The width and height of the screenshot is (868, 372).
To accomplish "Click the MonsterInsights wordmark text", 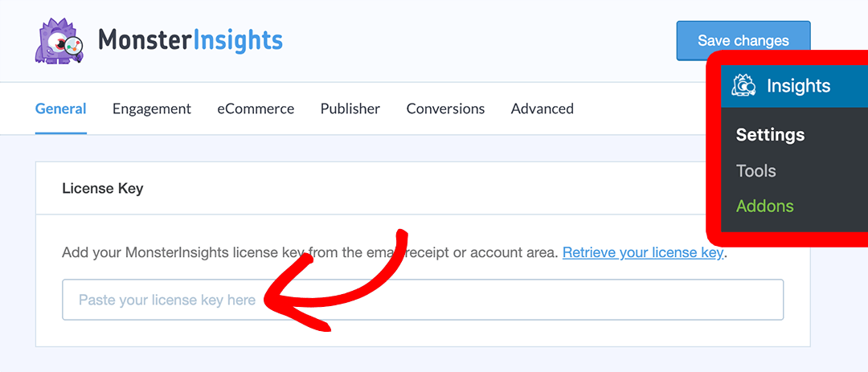I will (190, 40).
